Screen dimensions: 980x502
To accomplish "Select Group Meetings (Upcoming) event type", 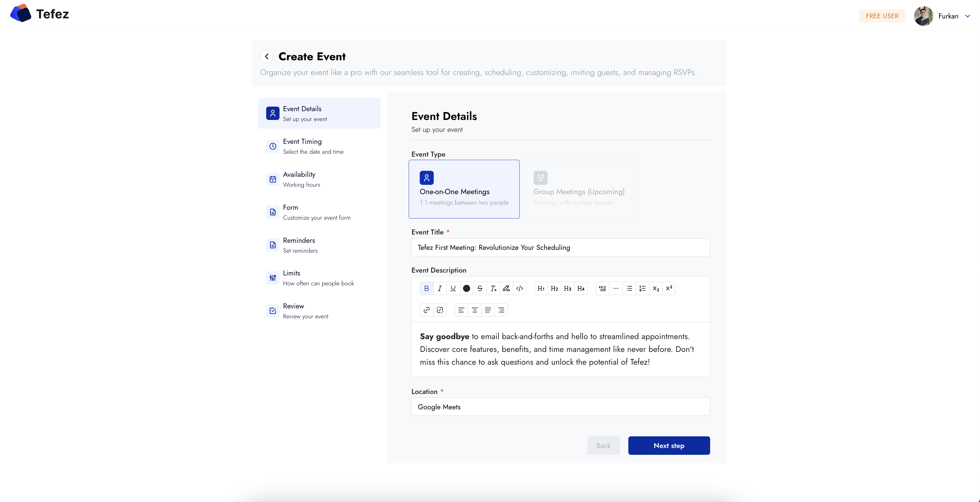I will tap(579, 189).
